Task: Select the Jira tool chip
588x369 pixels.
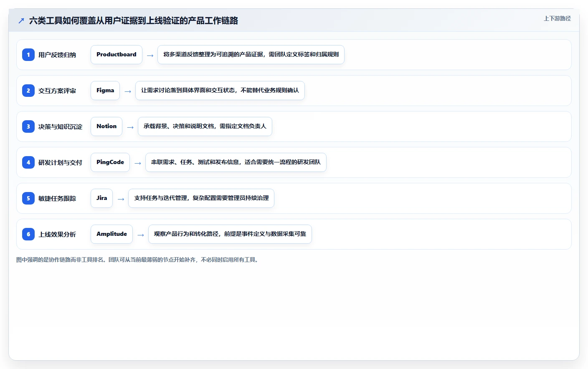Action: (x=102, y=198)
